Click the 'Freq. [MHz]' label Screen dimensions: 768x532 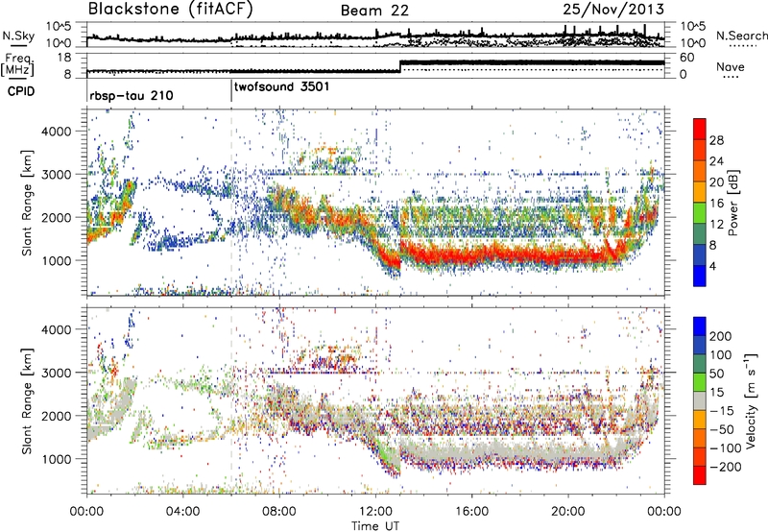(17, 65)
